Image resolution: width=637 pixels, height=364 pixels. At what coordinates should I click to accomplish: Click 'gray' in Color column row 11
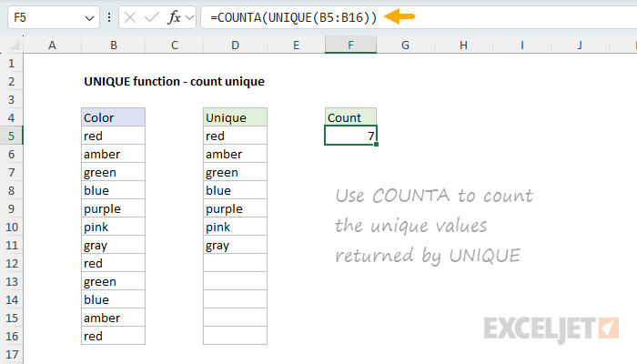click(x=114, y=245)
